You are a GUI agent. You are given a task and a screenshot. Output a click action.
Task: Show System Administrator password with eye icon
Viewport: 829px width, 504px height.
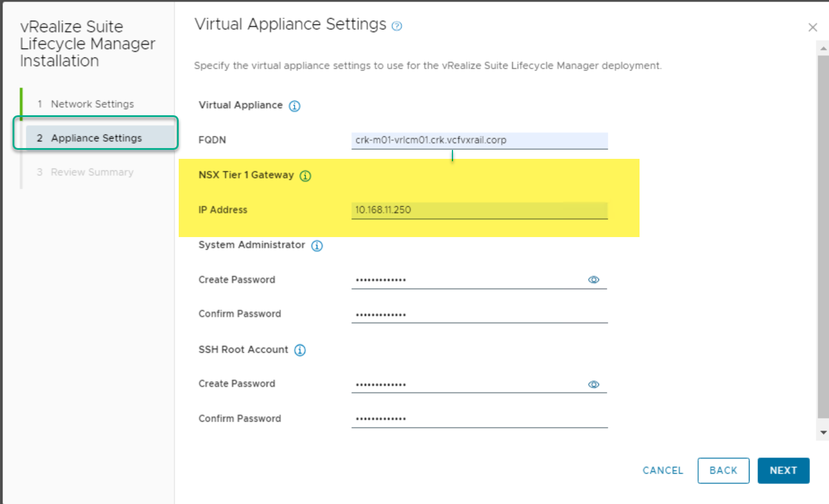594,279
